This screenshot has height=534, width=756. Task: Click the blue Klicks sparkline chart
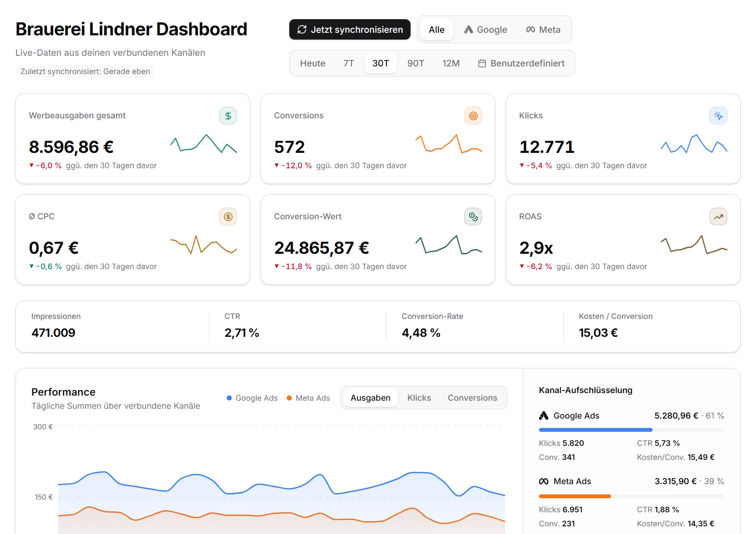pos(694,144)
